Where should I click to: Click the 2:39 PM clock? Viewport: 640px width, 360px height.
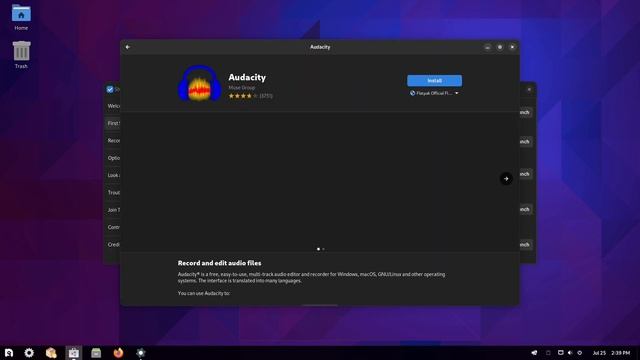[620, 353]
